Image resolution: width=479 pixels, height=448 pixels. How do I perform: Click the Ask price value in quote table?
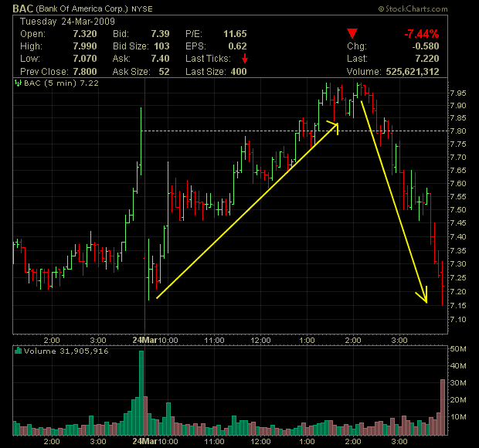click(161, 59)
